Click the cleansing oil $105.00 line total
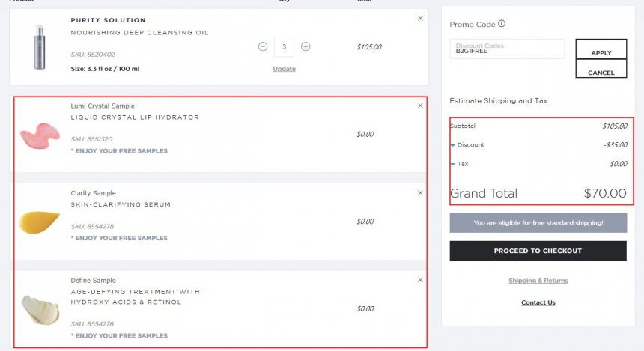 coord(369,47)
